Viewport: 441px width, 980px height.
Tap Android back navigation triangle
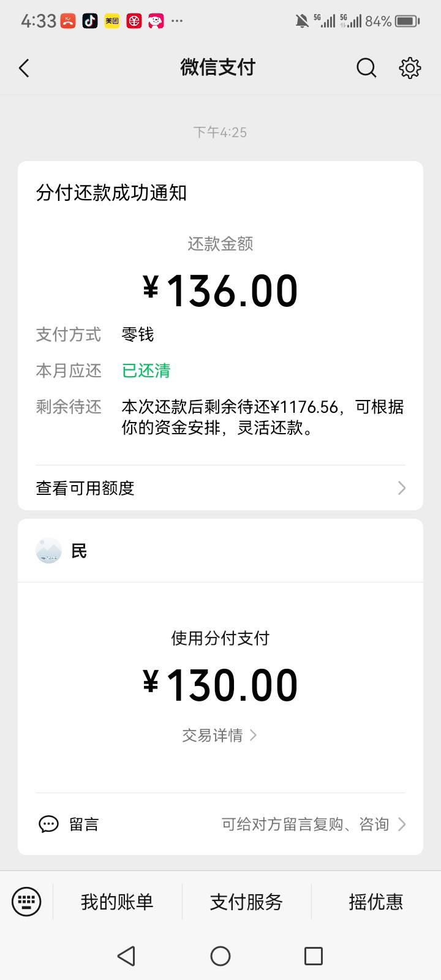click(x=126, y=956)
